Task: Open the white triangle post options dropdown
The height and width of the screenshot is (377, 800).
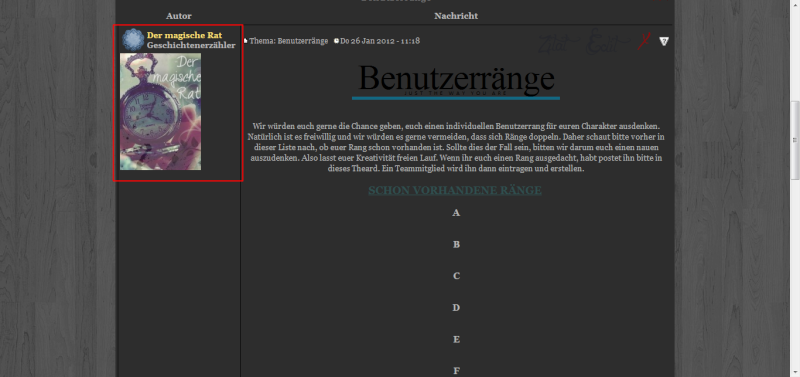Action: click(x=663, y=41)
